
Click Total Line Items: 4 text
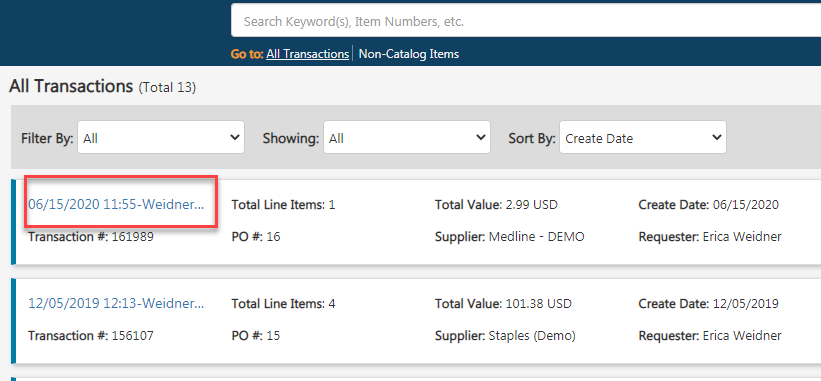point(283,304)
